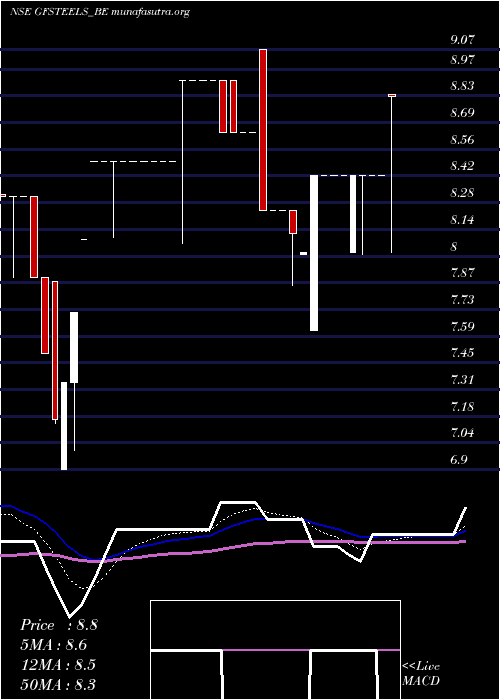Click the 7.87 price axis label

pos(462,272)
